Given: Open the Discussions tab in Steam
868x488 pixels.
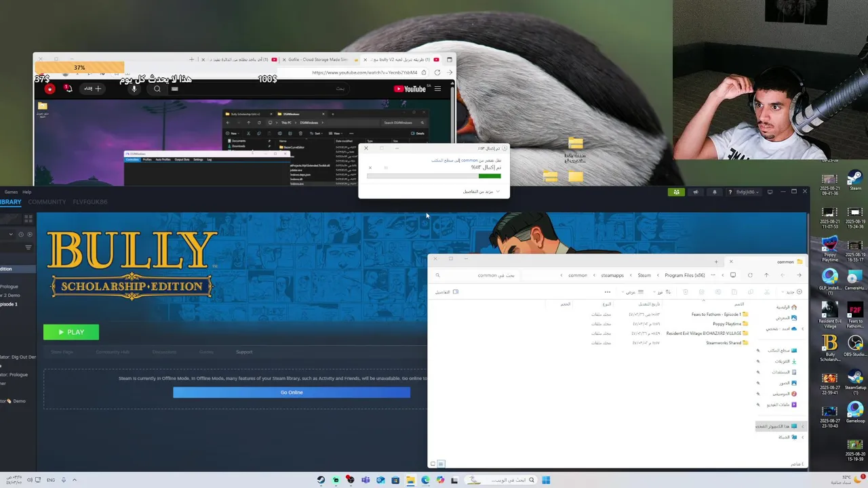Looking at the screenshot, I should tap(164, 352).
